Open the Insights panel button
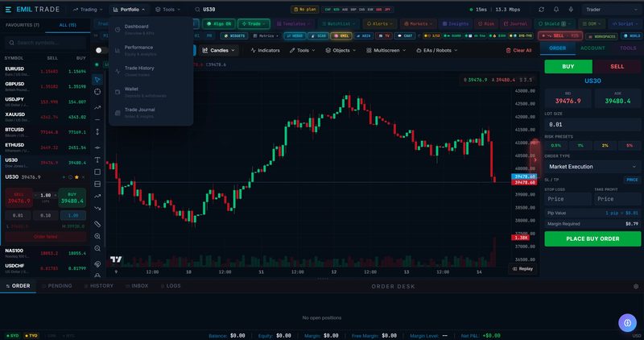The height and width of the screenshot is (340, 644). [455, 24]
